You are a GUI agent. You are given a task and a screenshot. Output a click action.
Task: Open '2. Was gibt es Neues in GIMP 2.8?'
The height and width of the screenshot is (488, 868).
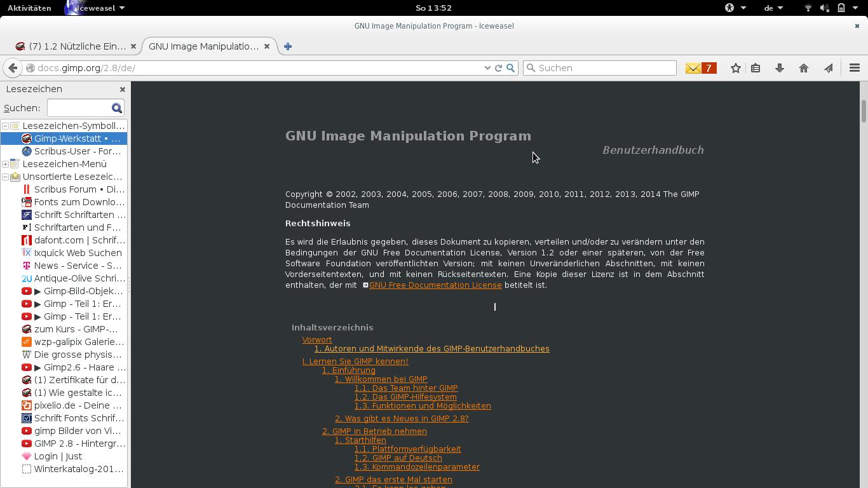[x=402, y=419]
